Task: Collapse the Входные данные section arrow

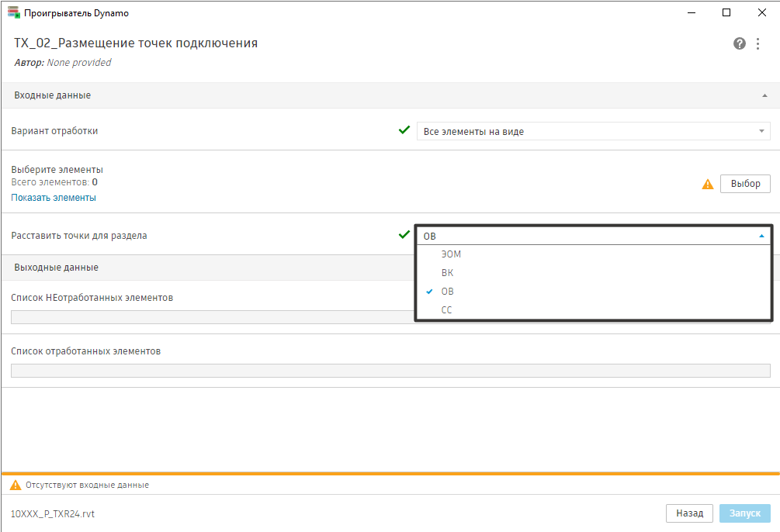Action: [x=764, y=95]
